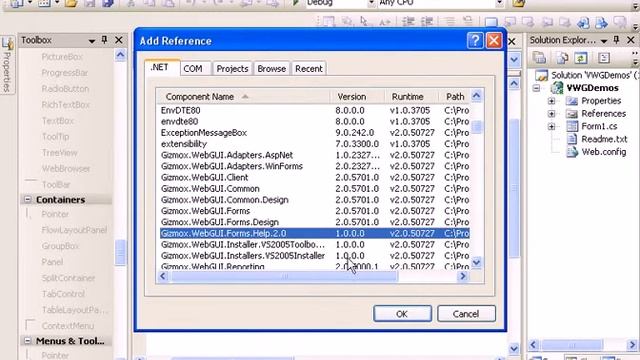Screen dimensions: 640x360
Task: Expand the Properties node in Solution Explorer
Action: tap(551, 101)
